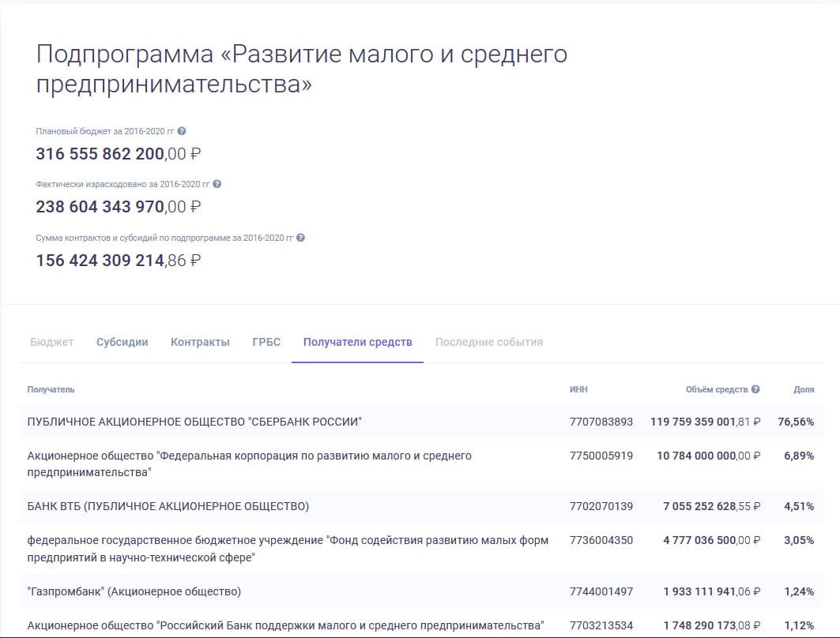
Task: Click amount 4 777 036 500,00 ₽
Action: (x=712, y=540)
